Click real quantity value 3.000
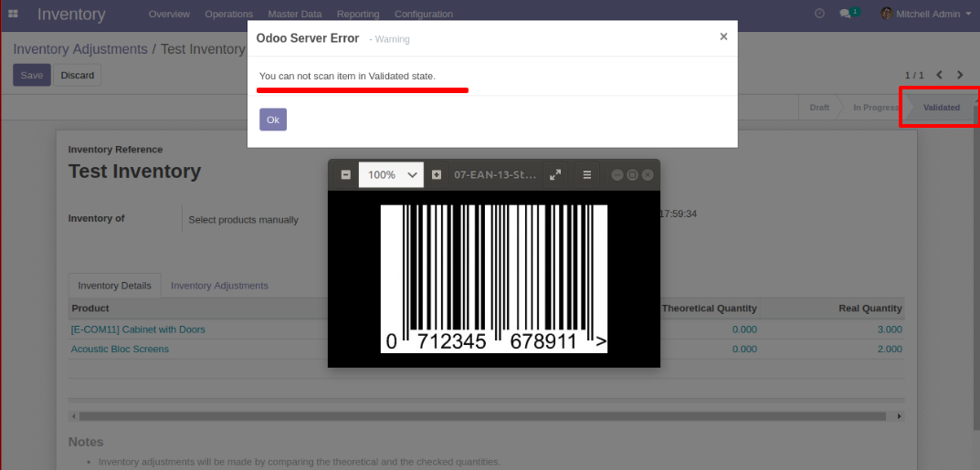 coord(890,329)
